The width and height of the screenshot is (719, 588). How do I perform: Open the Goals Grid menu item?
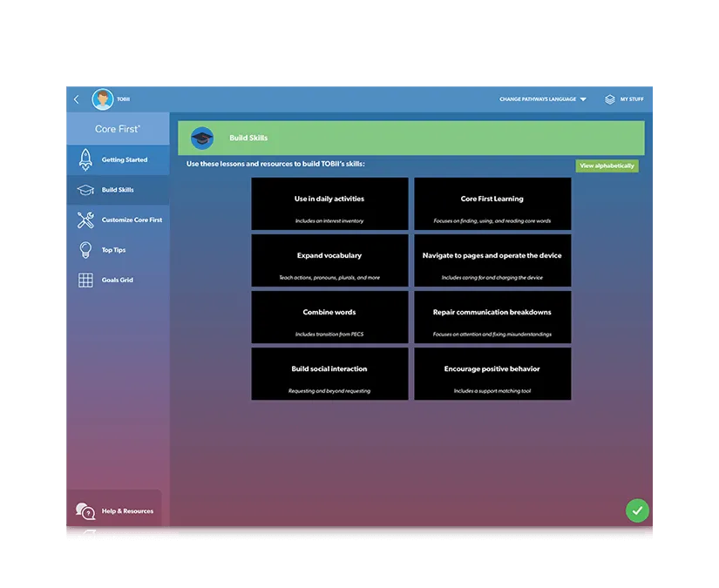[118, 280]
